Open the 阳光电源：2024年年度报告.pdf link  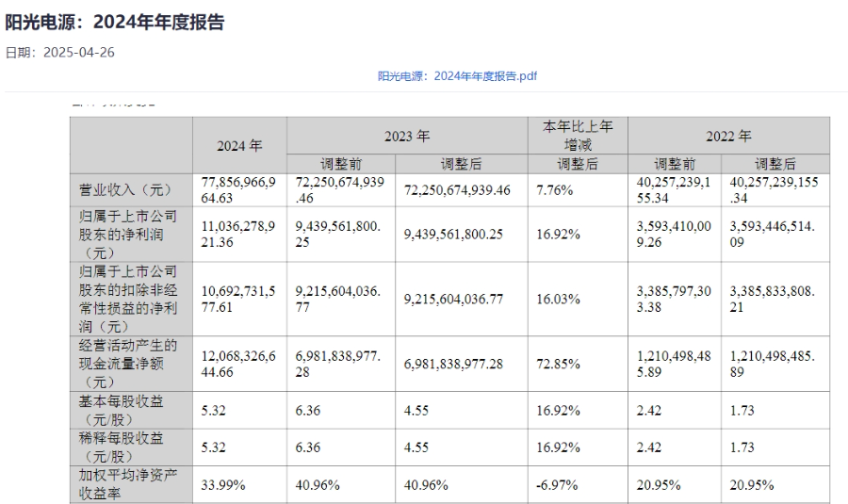point(457,76)
